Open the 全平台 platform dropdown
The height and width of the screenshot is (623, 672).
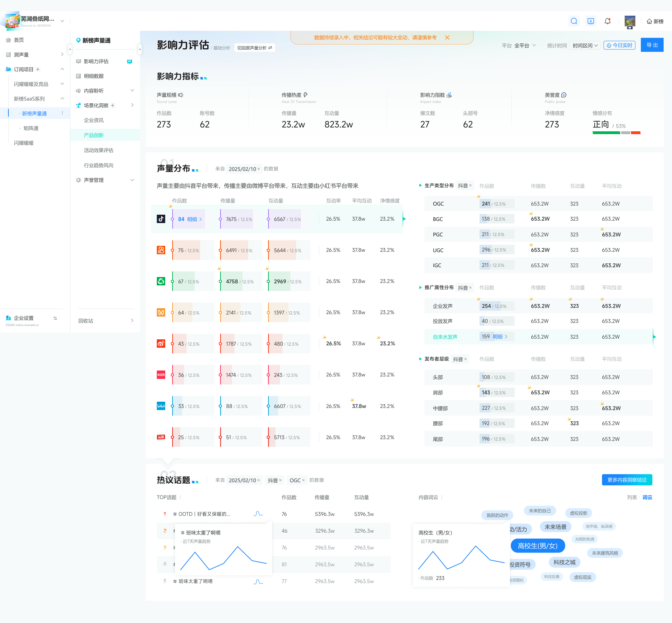(x=525, y=46)
